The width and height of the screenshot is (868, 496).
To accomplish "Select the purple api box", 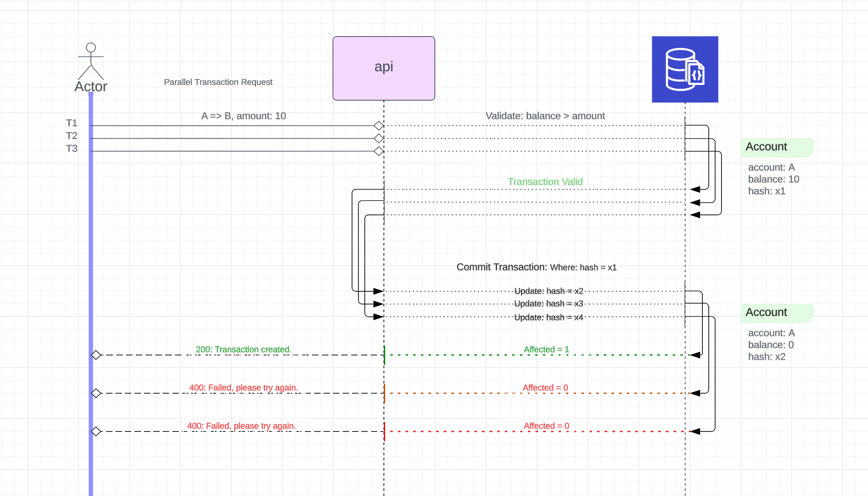I will pyautogui.click(x=383, y=68).
